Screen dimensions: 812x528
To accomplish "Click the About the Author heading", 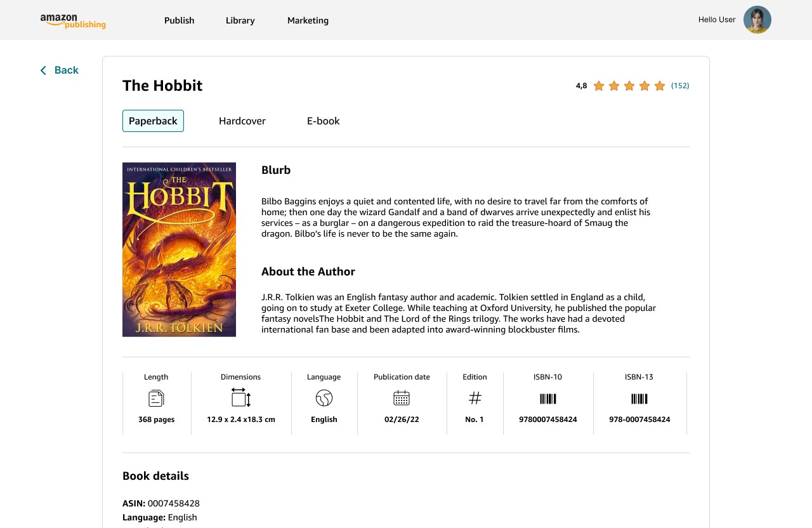I will tap(308, 272).
